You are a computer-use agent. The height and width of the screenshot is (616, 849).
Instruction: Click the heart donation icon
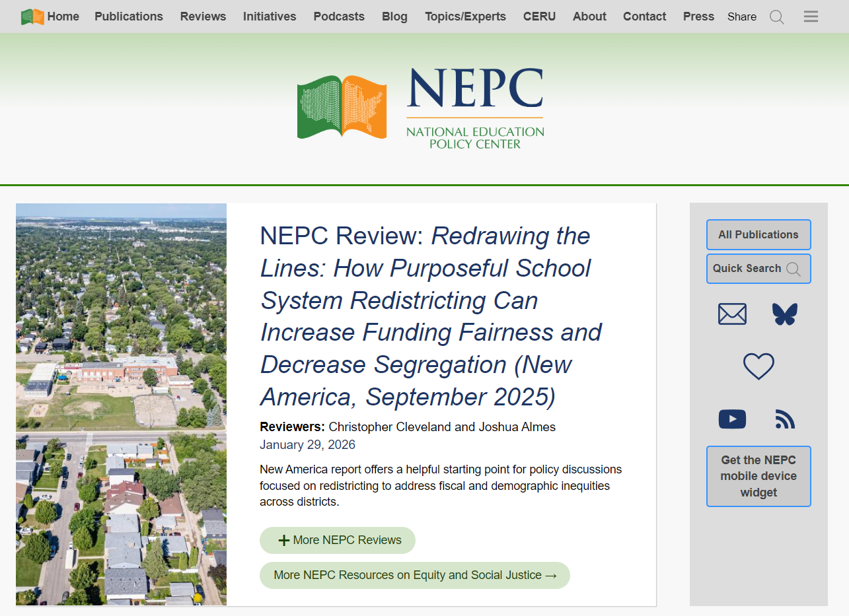(758, 366)
